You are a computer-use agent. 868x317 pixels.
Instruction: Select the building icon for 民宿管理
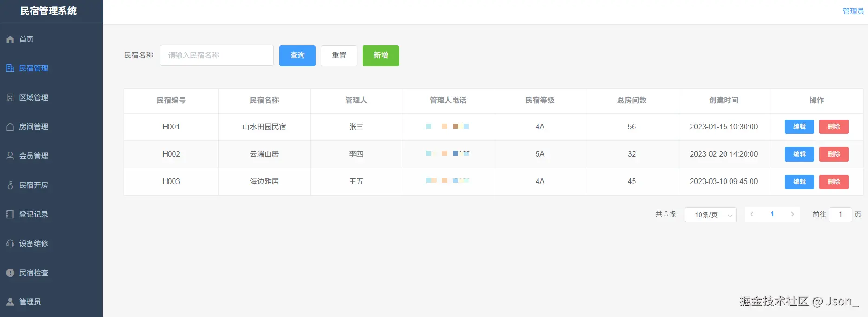[10, 69]
